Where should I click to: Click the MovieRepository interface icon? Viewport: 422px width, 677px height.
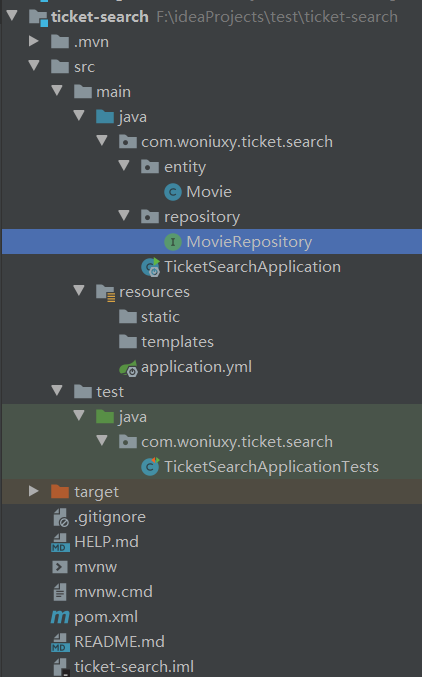(173, 242)
